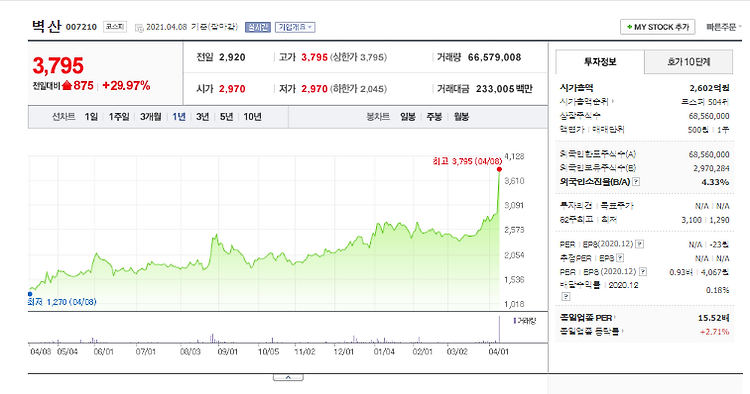Click the tall volume bar near 04/01
The image size is (750, 394).
point(499,329)
